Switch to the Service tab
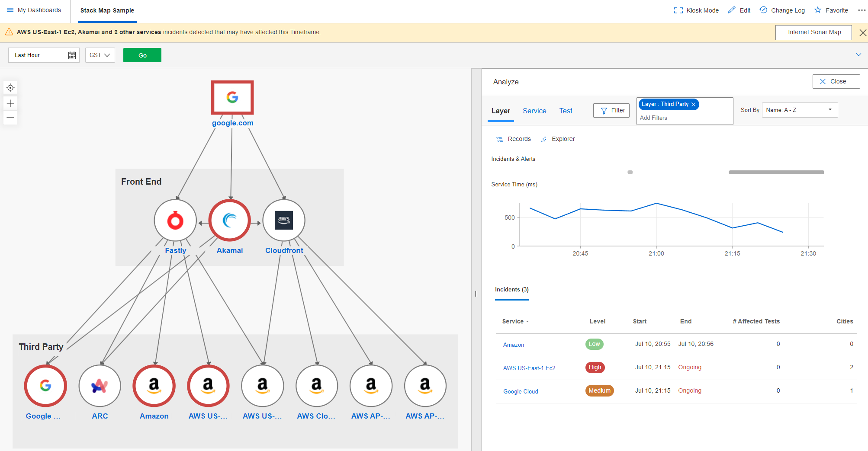The height and width of the screenshot is (451, 868). pos(534,111)
